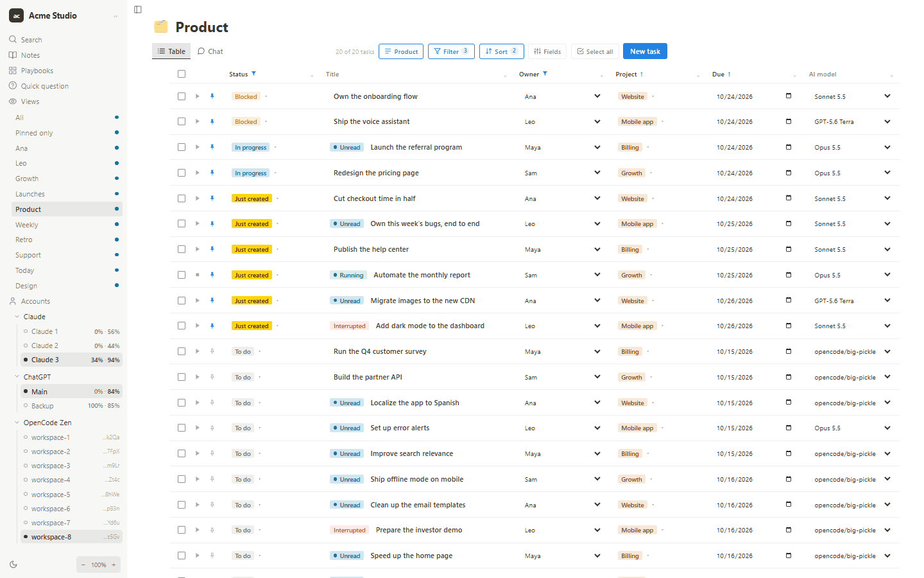Screen dimensions: 924x578
Task: Open the Weekly view
Action: 67,225
